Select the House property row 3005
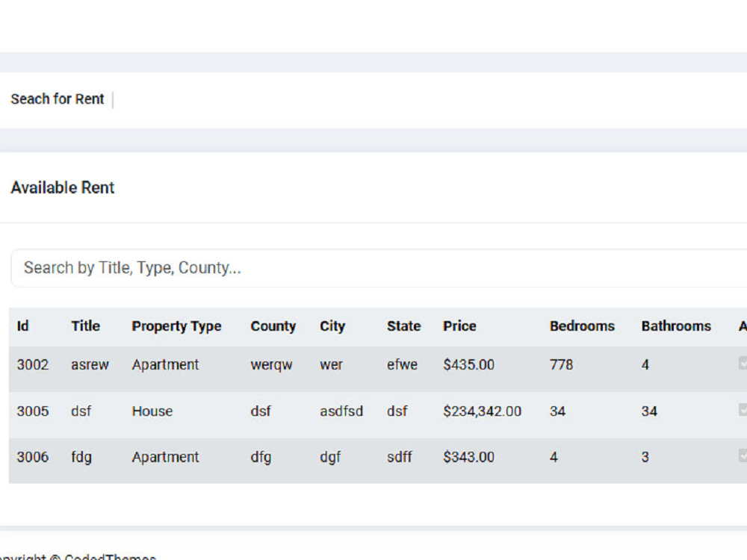The height and width of the screenshot is (560, 747). pyautogui.click(x=378, y=411)
